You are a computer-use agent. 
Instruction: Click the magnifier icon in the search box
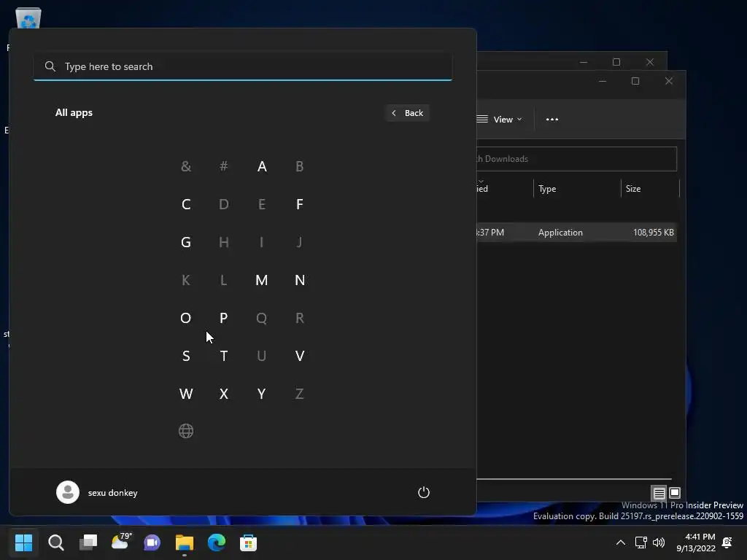(50, 66)
